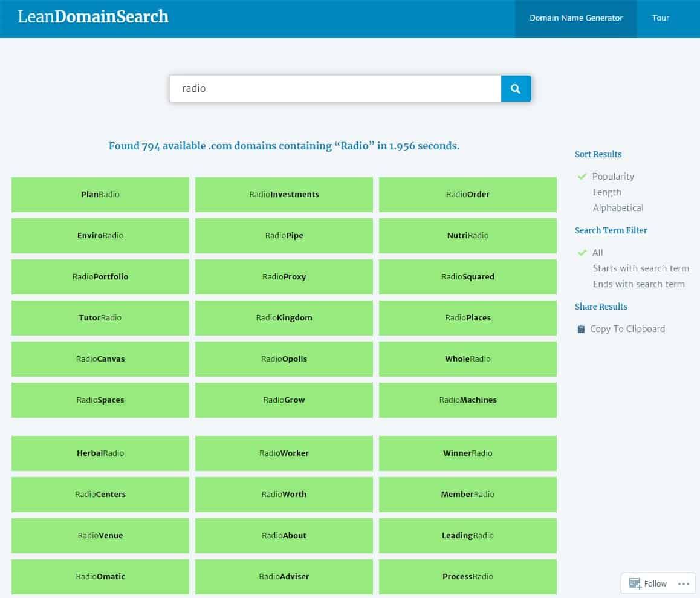Select the RadioKingdom domain result
This screenshot has width=700, height=598.
tap(284, 317)
